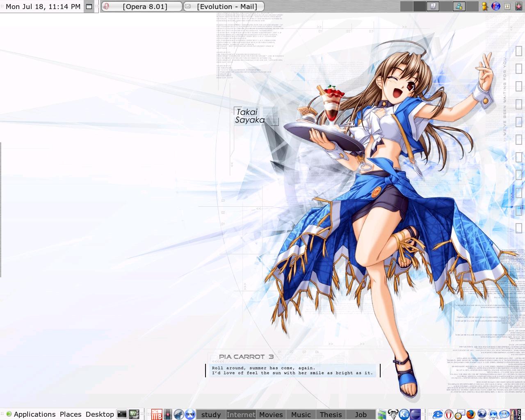The width and height of the screenshot is (525, 420).
Task: Switch to the last workspace cell
Action: pyautogui.click(x=472, y=6)
